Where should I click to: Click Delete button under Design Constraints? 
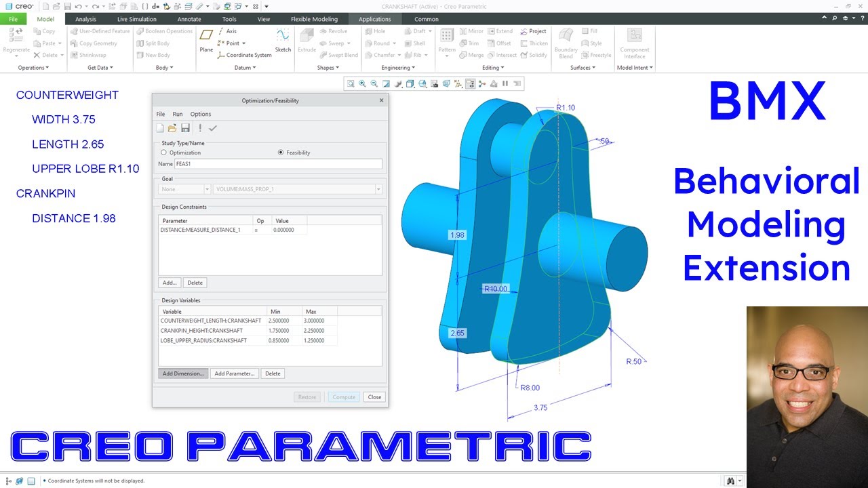pyautogui.click(x=195, y=283)
